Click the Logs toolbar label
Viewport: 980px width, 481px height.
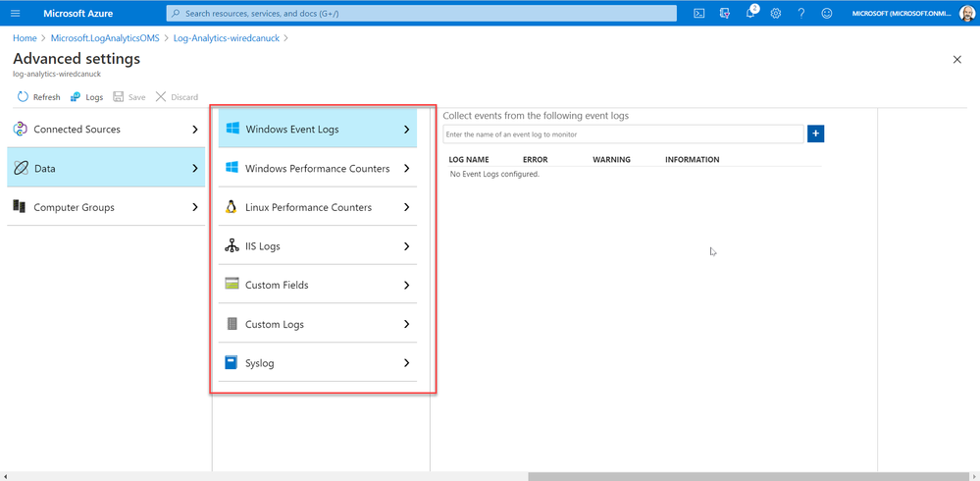[94, 97]
